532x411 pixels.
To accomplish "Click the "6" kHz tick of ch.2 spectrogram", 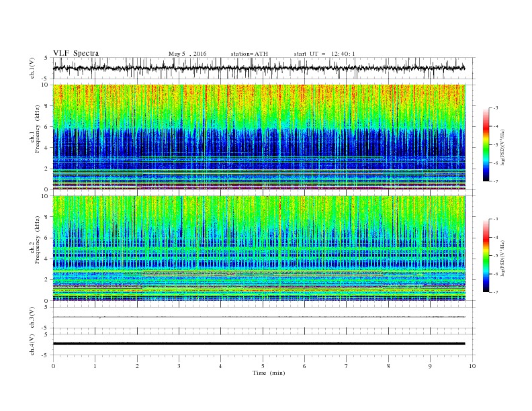I will pos(47,238).
